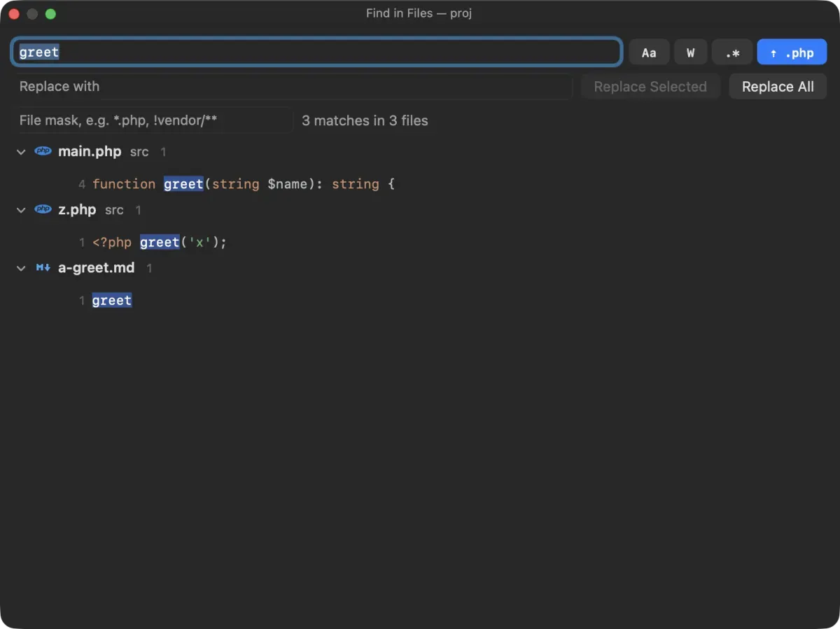This screenshot has width=840, height=629.
Task: Click the PHP file icon beside main.php
Action: pos(43,151)
